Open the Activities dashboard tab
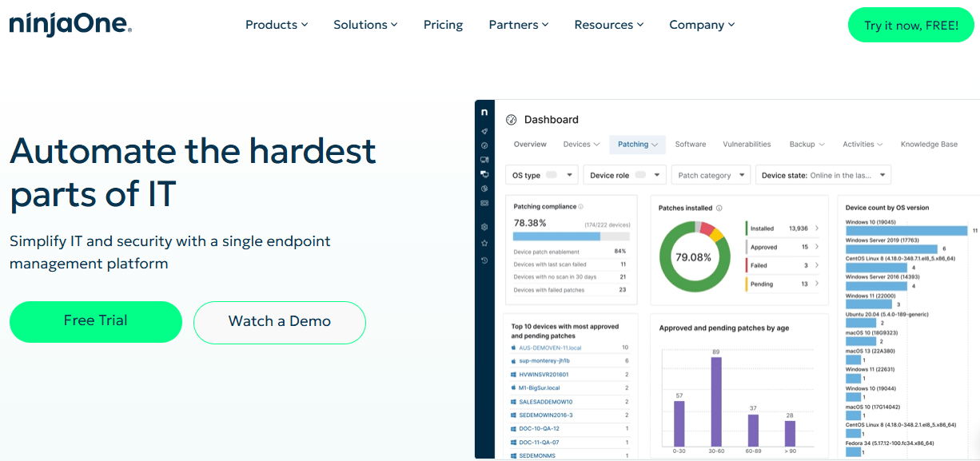 pos(862,145)
